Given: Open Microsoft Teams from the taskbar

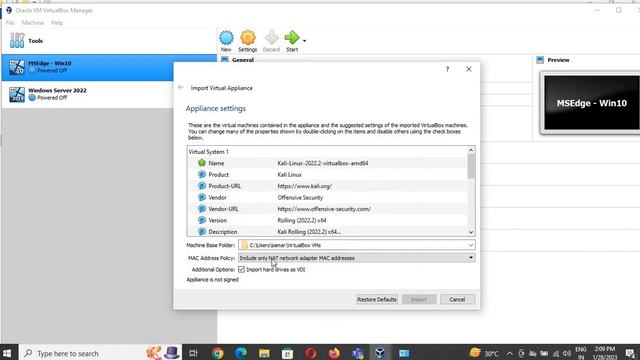Looking at the screenshot, I should [x=358, y=353].
